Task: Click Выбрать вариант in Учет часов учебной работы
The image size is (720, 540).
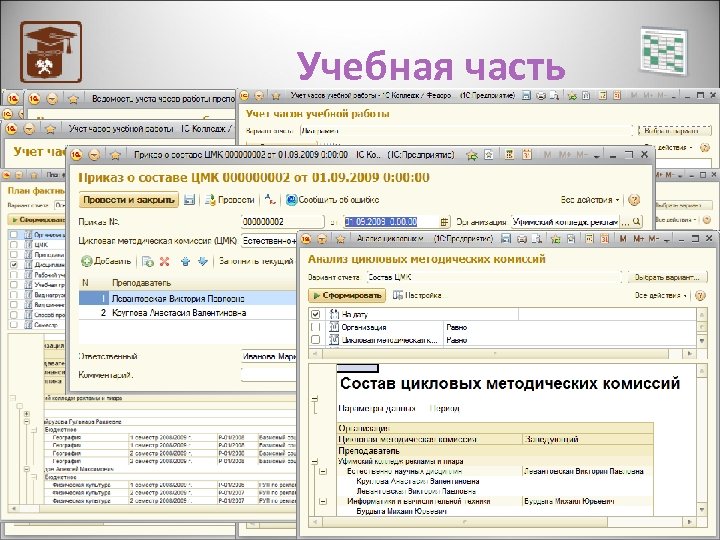Action: [x=675, y=131]
